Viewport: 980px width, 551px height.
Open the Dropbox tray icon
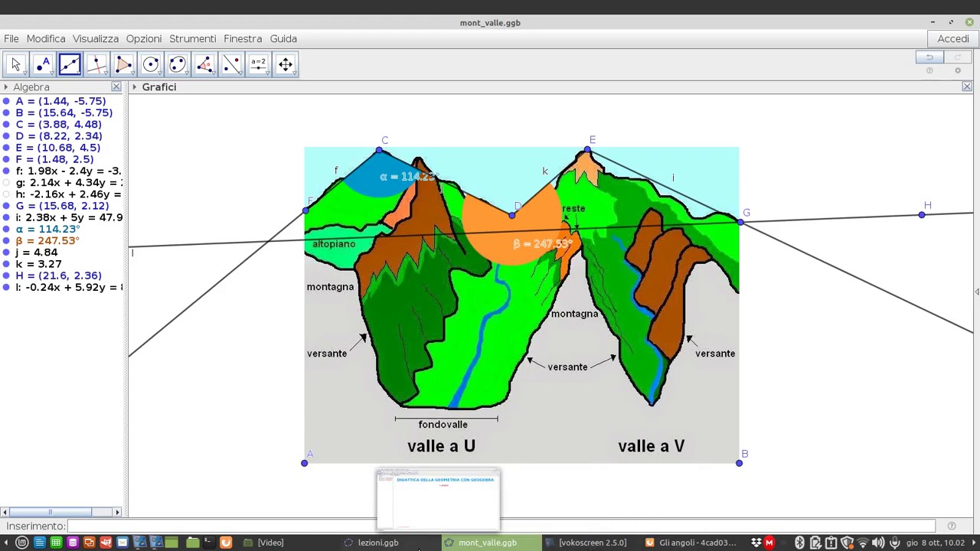756,543
